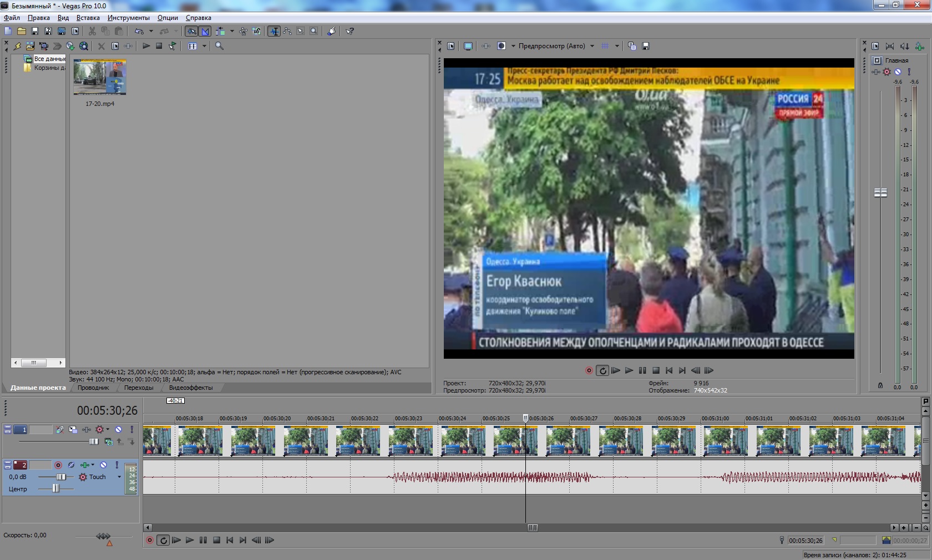
Task: Open the Split Screen View dropdown arrow
Action: pyautogui.click(x=513, y=46)
